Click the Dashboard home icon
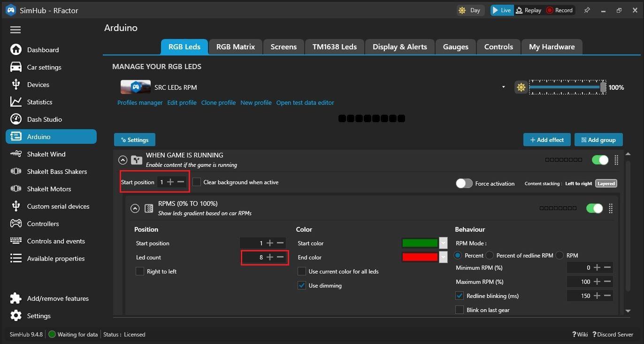The image size is (644, 344). tap(16, 50)
